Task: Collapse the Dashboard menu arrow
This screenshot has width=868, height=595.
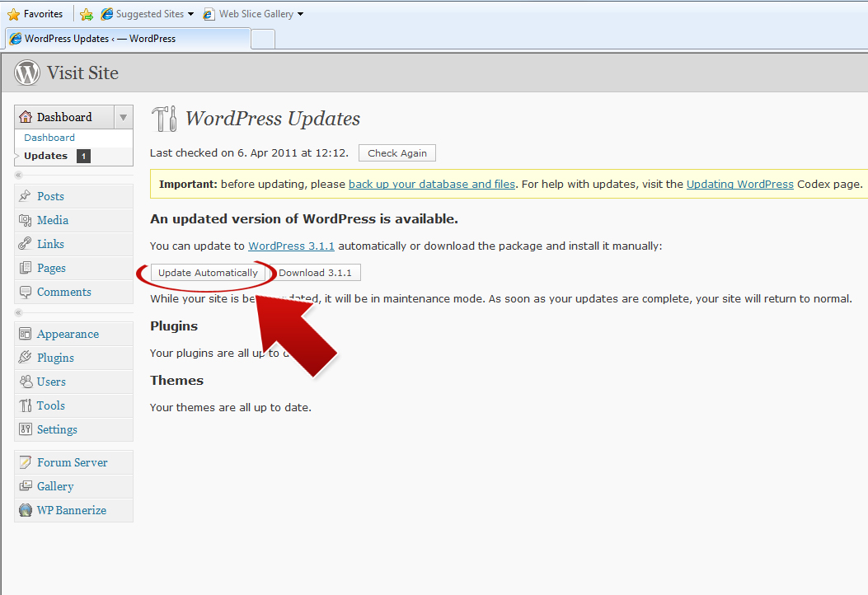Action: pos(124,117)
